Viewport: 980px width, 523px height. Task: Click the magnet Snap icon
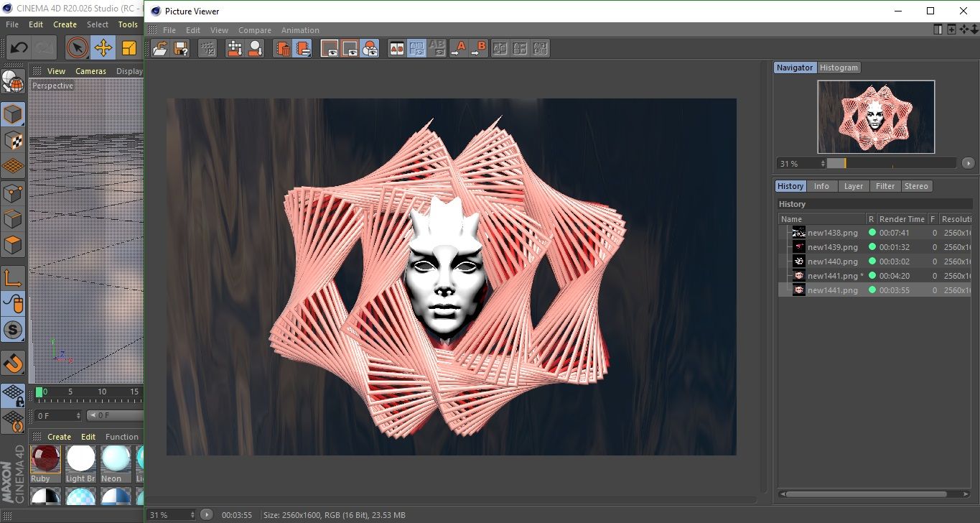point(13,363)
